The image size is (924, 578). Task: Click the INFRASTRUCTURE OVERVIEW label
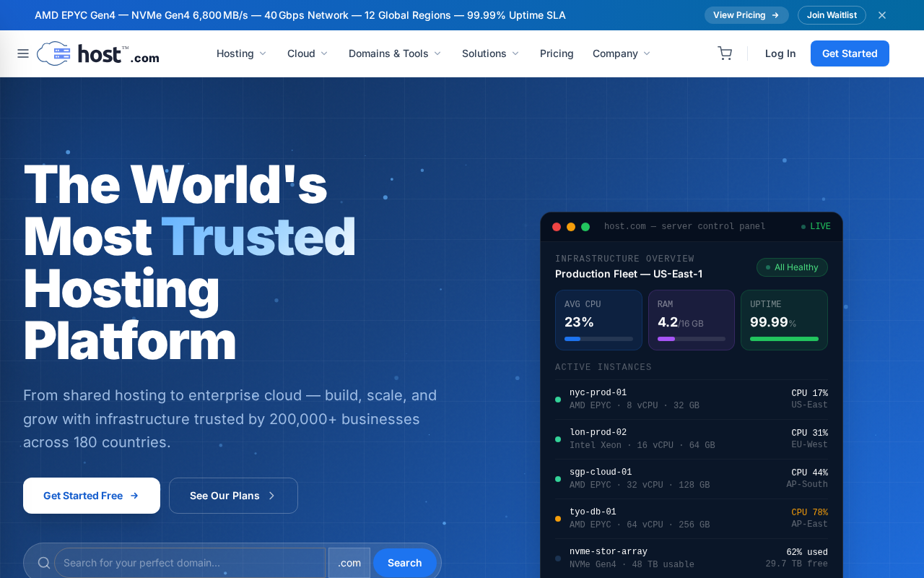[x=624, y=259]
